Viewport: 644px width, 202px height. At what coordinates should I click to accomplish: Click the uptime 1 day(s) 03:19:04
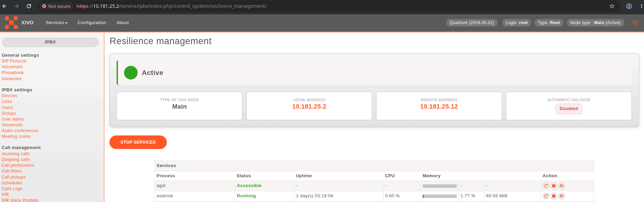click(x=315, y=196)
